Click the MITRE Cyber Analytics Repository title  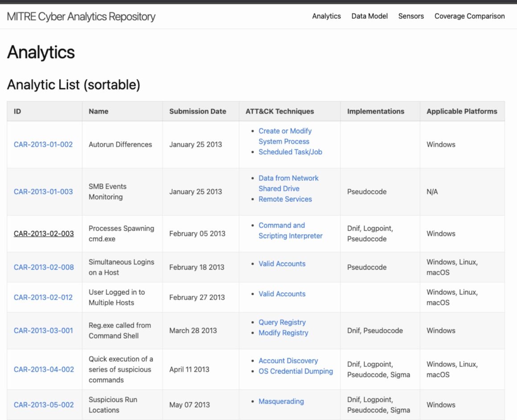click(81, 17)
